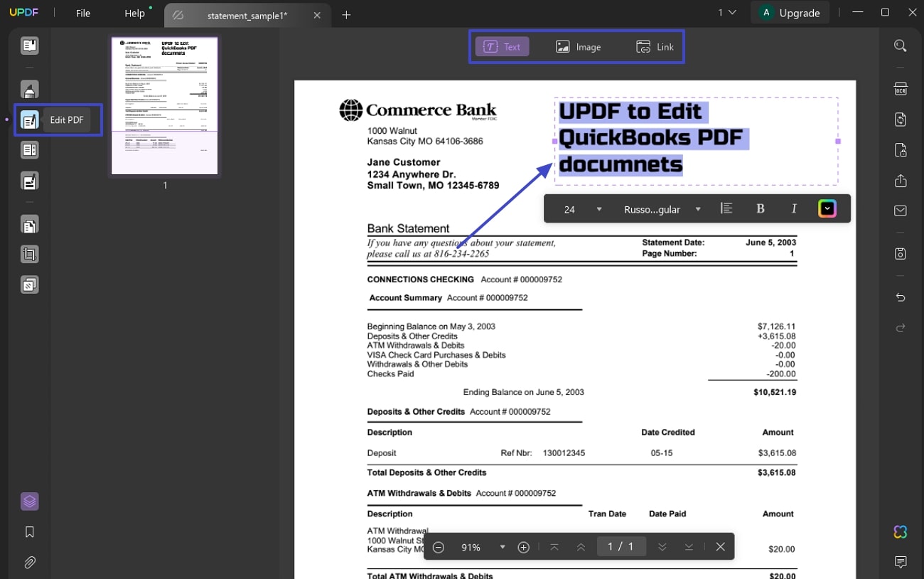Open the Help menu

(134, 13)
